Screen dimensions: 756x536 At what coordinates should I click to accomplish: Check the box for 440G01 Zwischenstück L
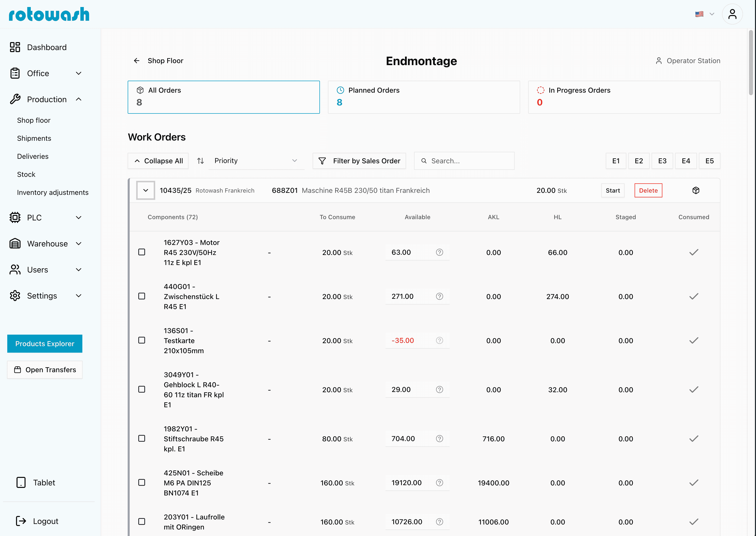(x=141, y=296)
